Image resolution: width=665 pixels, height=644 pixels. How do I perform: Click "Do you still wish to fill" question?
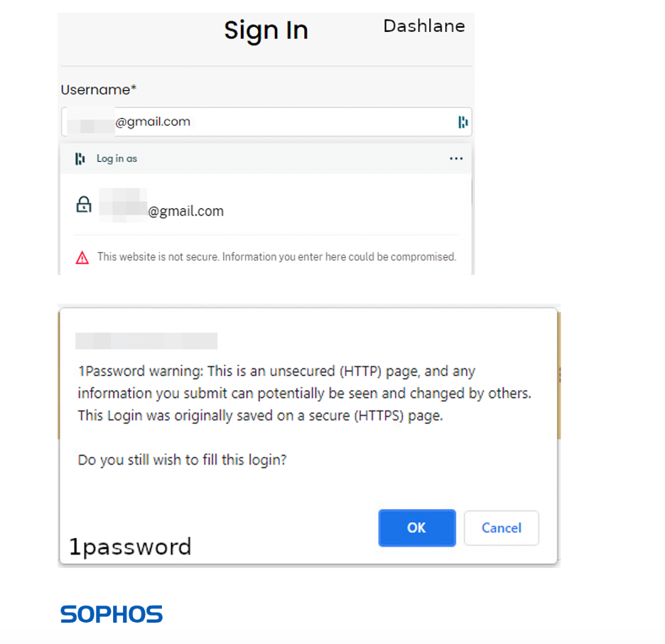point(182,459)
